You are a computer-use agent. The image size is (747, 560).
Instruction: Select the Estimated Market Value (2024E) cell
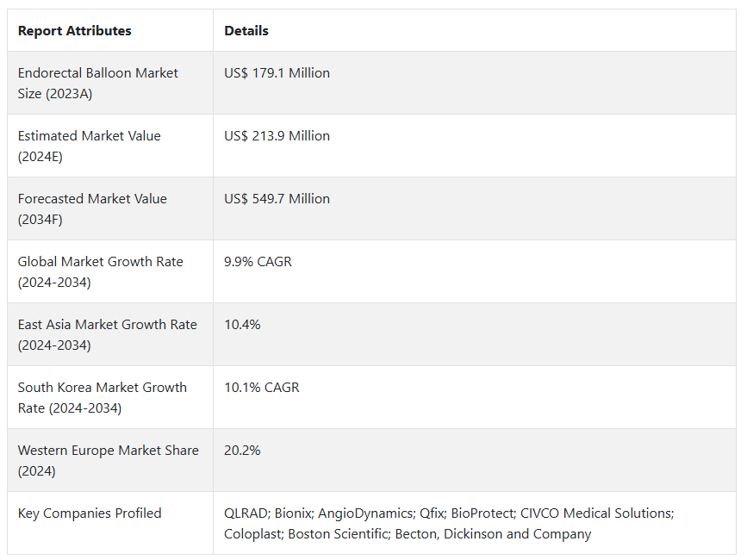pos(89,146)
